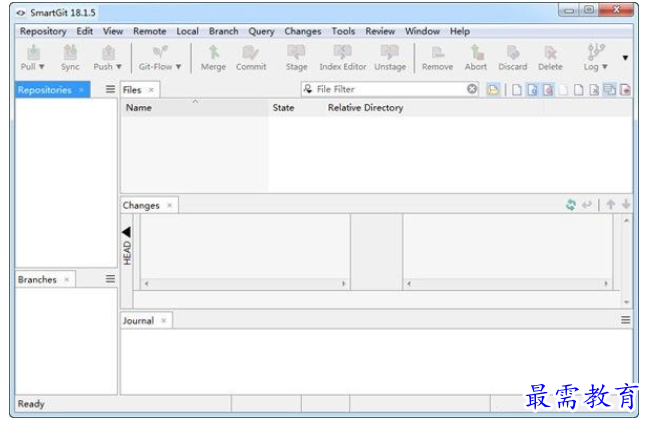
Task: Toggle the stacked-pages filter button
Action: (x=609, y=90)
